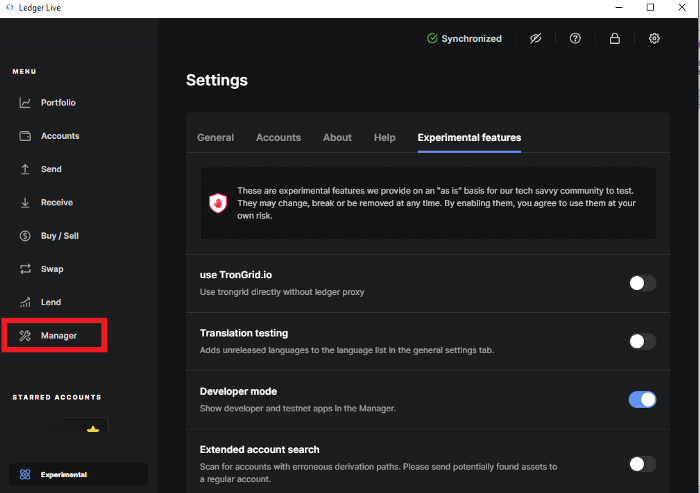
Task: Click the Manager tools icon
Action: tap(25, 336)
